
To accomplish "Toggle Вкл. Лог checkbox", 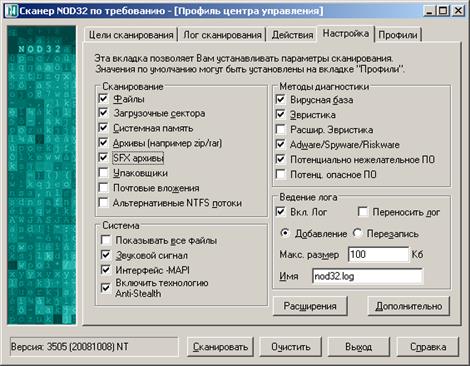I will [281, 212].
